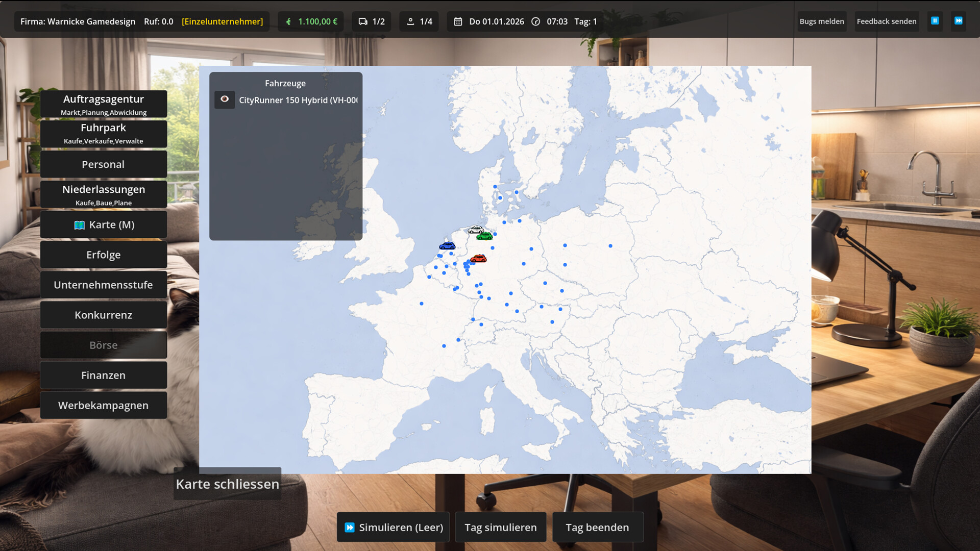This screenshot has width=980, height=551.
Task: Click the red car icon on map
Action: tap(478, 259)
